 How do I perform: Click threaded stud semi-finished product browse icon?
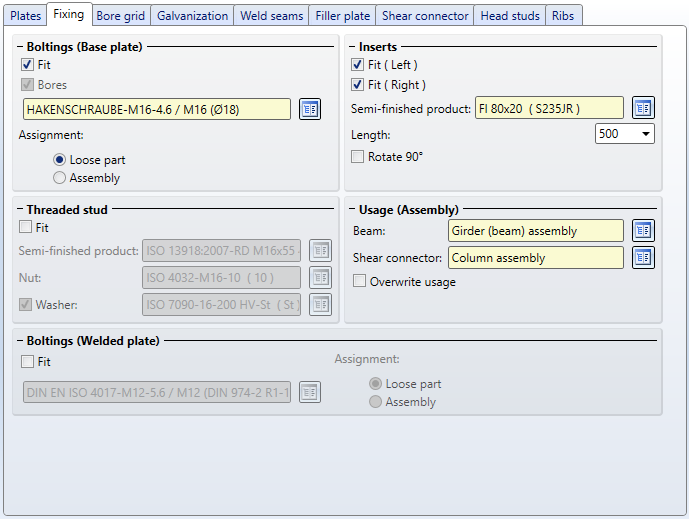coord(320,250)
